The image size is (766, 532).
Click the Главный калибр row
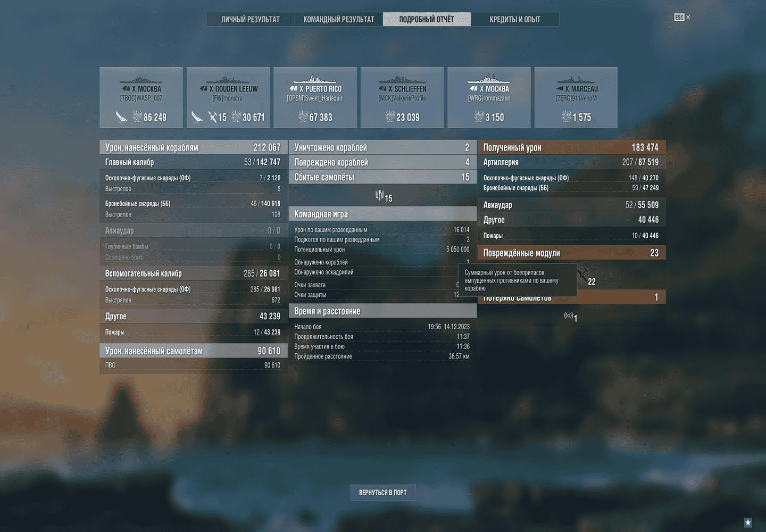(194, 162)
